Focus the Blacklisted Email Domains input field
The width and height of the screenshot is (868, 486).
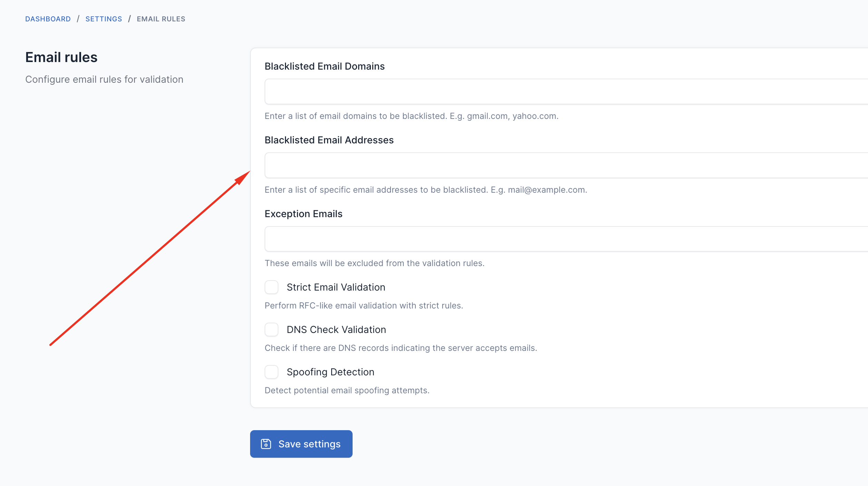(566, 92)
